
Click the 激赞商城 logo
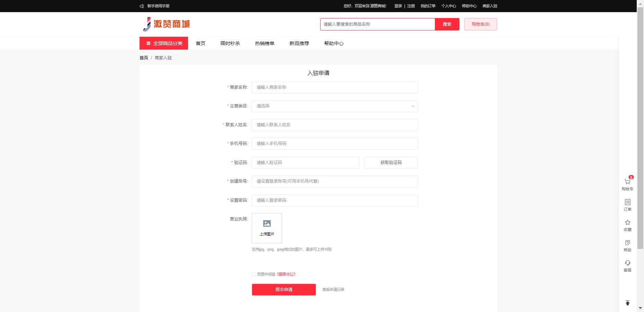167,24
